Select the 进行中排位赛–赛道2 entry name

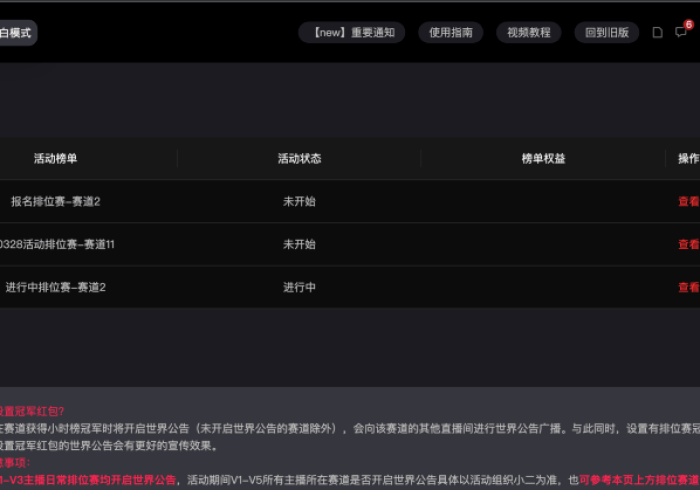tap(55, 287)
